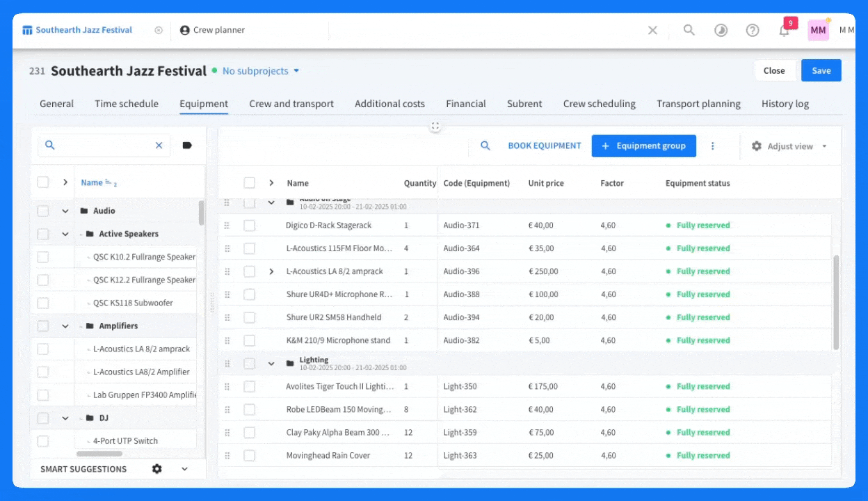Expand the L-Acoustics LA 8/2 amprack table row

point(271,271)
